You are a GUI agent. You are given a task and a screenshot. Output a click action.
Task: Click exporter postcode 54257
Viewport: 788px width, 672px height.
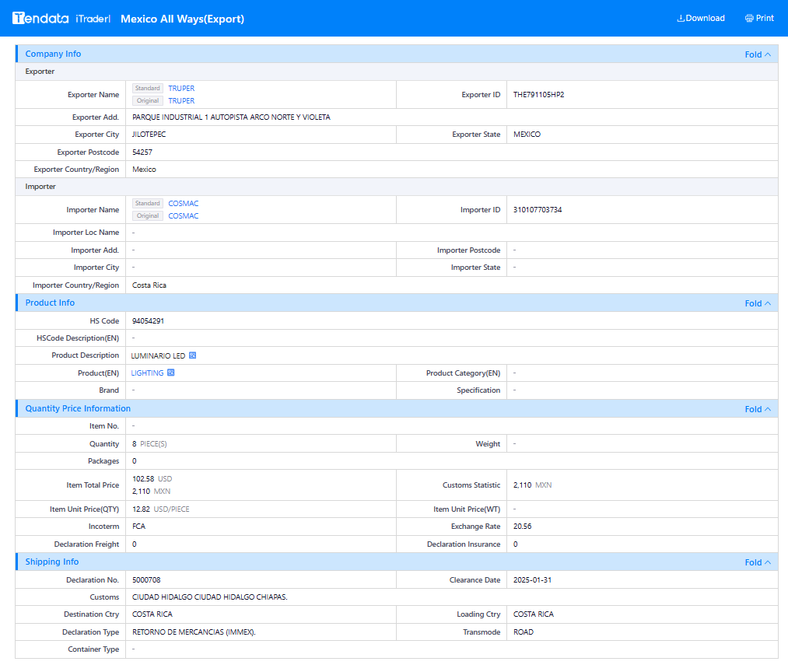142,152
